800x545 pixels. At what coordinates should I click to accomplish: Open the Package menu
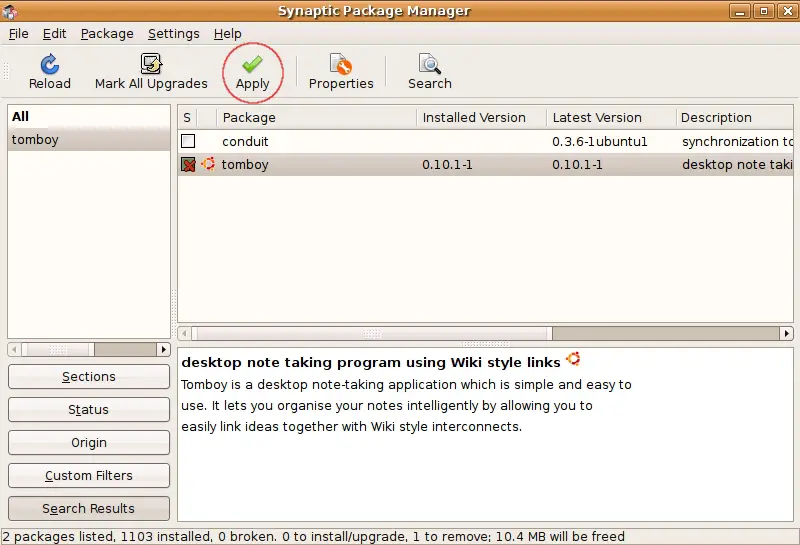coord(107,34)
